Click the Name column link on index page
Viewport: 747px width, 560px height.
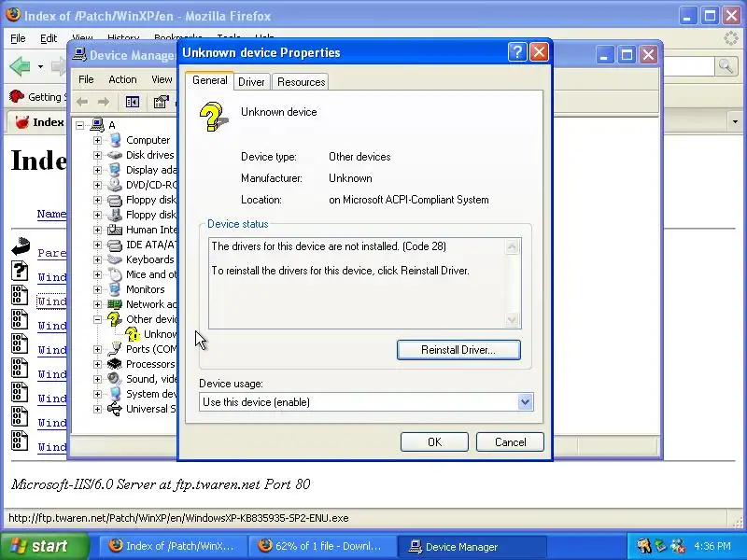point(52,214)
